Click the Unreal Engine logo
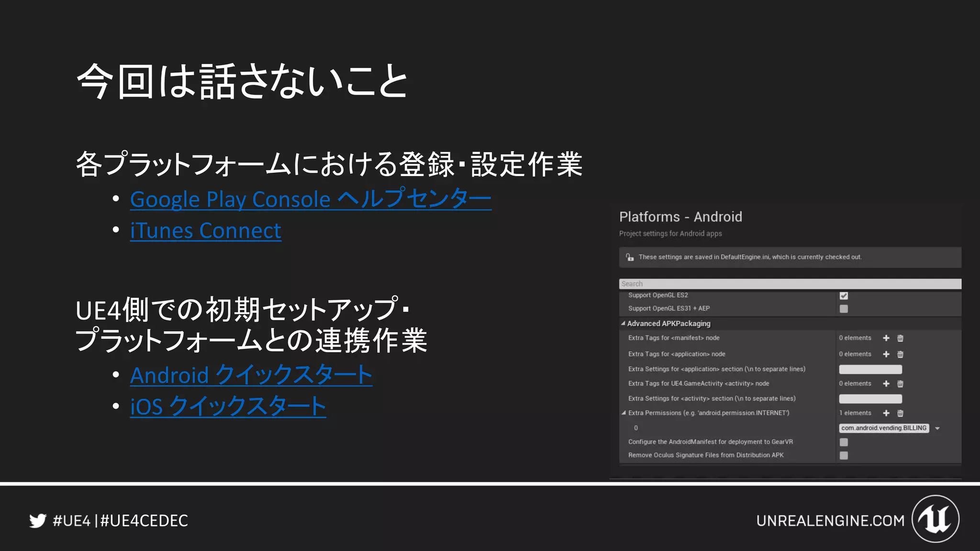Screen dimensions: 980x551 (x=935, y=519)
